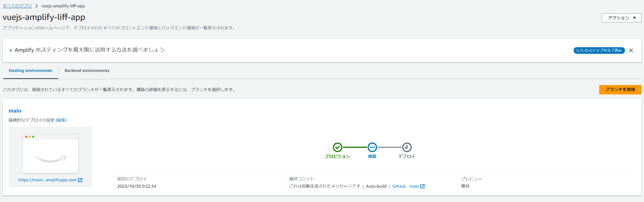Switch to Backend environments tab
The width and height of the screenshot is (644, 202).
(87, 71)
